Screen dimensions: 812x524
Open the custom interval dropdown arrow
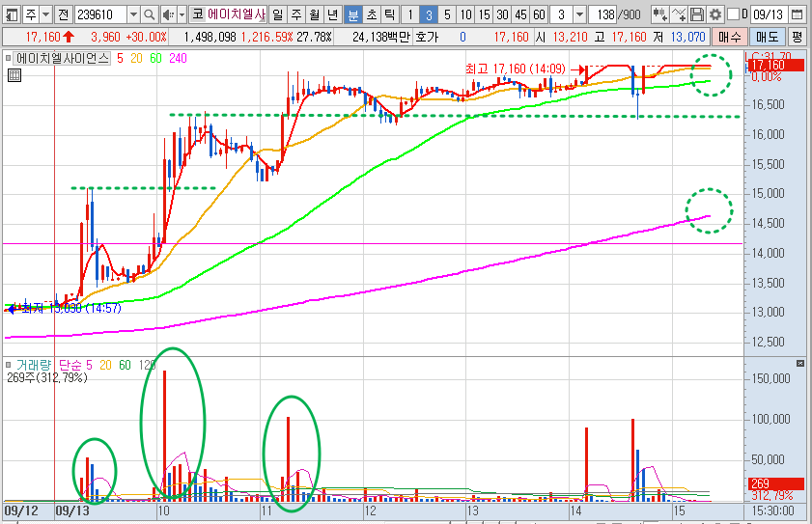tap(580, 14)
